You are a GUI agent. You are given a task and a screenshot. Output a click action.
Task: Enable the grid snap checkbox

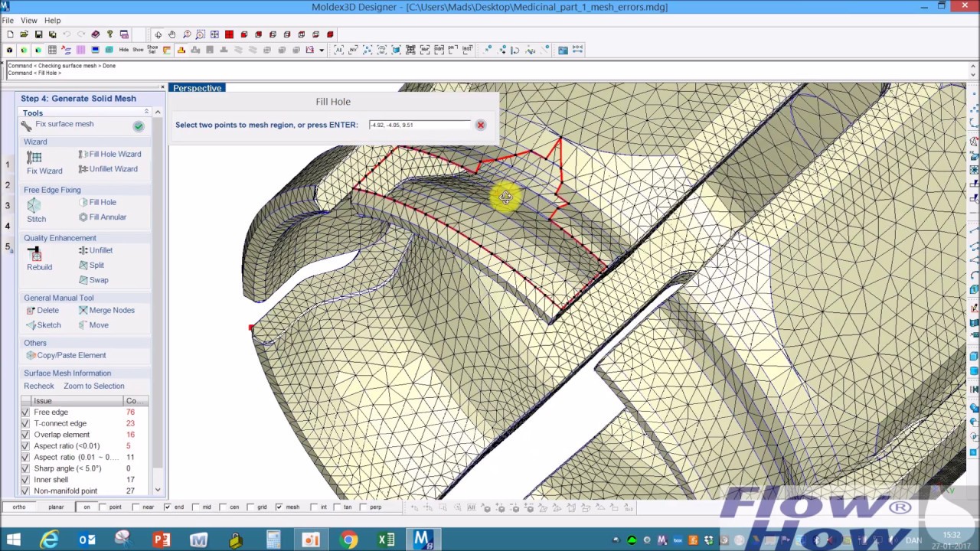[252, 507]
